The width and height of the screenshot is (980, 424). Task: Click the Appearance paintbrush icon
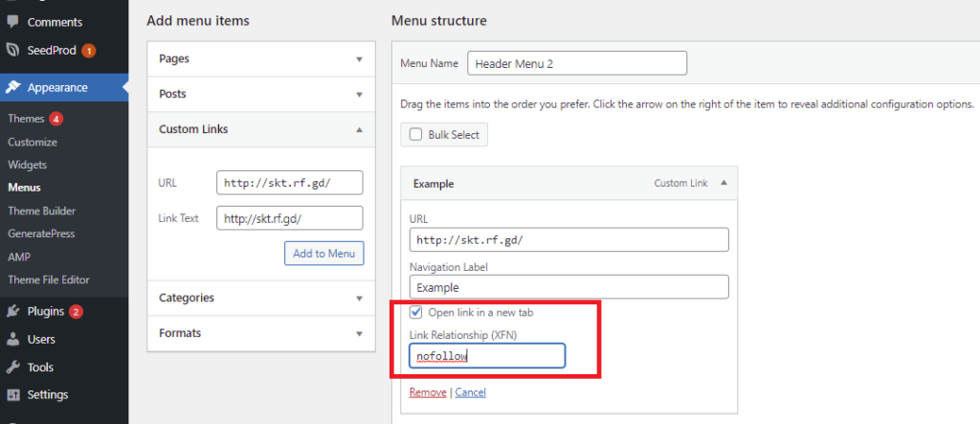11,87
